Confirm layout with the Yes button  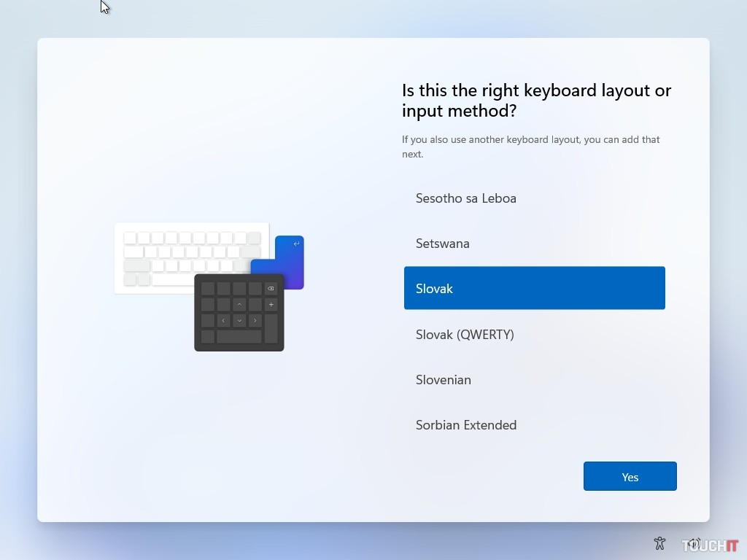[630, 477]
